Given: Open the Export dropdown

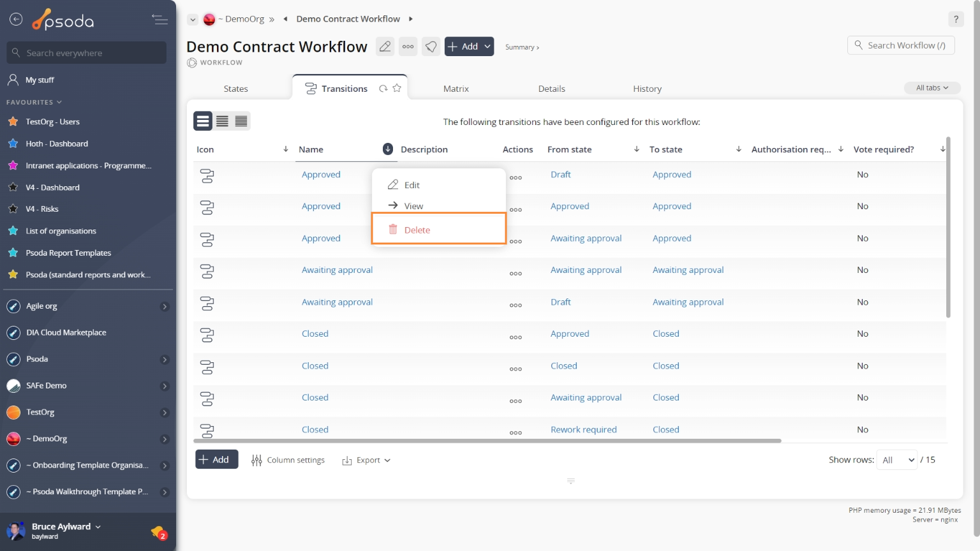Looking at the screenshot, I should (x=366, y=460).
